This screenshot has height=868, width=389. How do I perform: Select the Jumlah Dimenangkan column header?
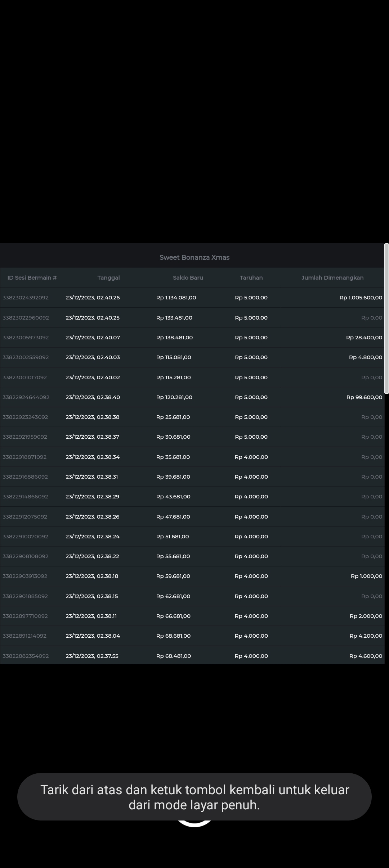pos(332,277)
